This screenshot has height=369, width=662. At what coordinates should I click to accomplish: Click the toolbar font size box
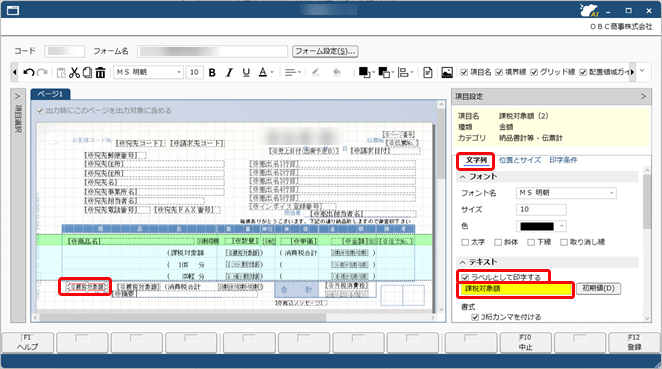194,73
